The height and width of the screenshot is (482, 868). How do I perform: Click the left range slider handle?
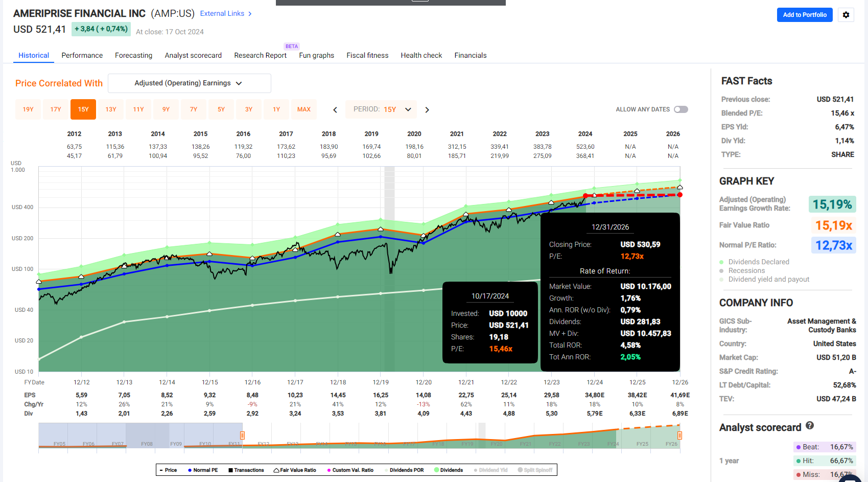tap(242, 435)
